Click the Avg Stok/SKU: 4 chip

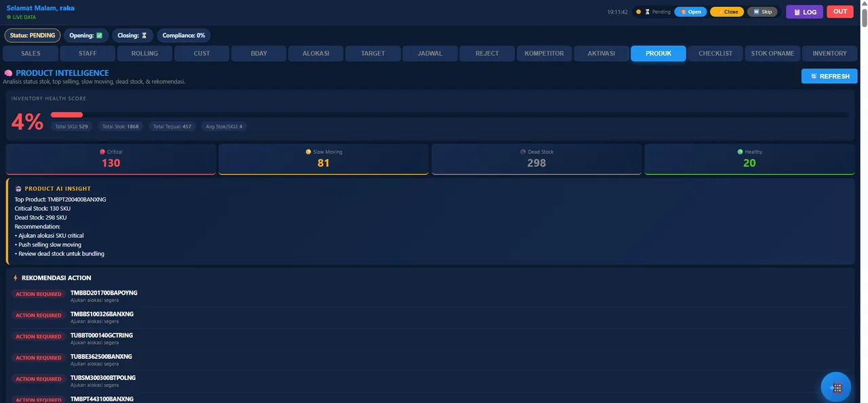[x=224, y=127]
